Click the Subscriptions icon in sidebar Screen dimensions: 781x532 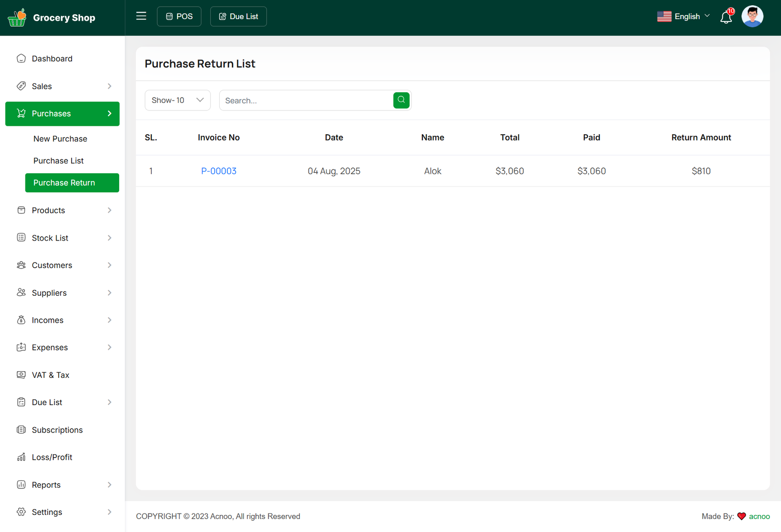click(x=21, y=430)
